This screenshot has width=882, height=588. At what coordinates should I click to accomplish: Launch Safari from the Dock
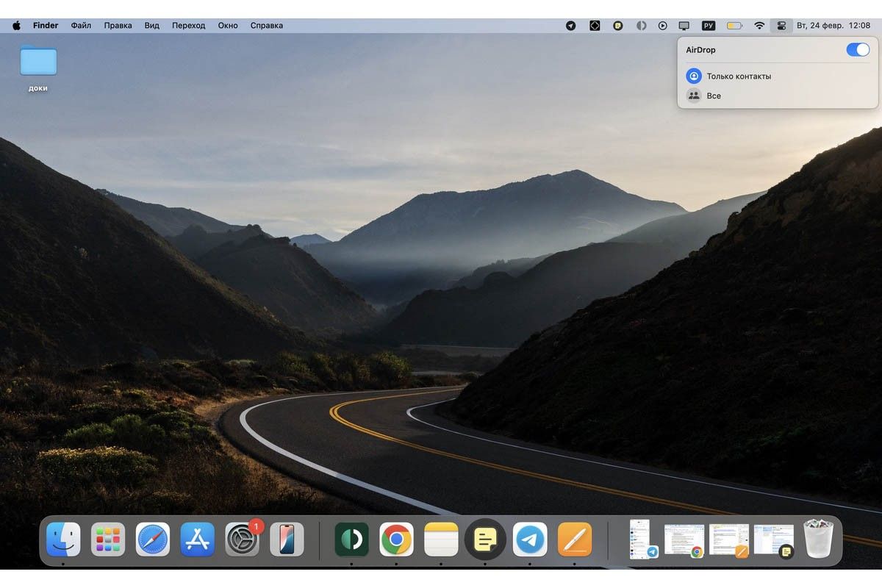tap(152, 540)
